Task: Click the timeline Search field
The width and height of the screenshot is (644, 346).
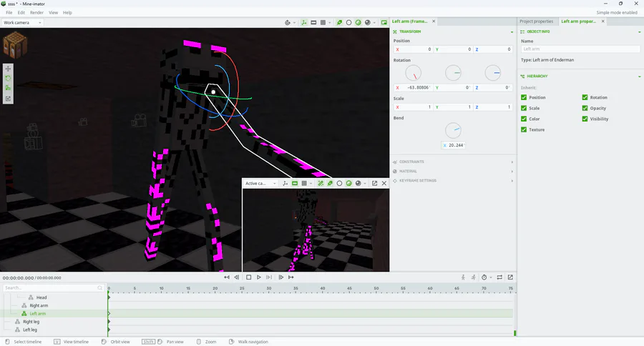Action: tap(54, 287)
